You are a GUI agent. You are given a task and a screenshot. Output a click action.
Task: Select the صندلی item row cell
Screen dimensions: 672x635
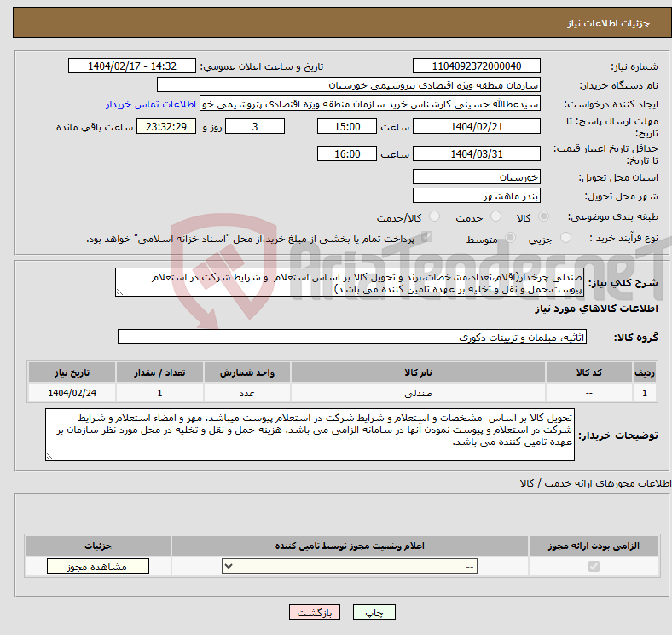pos(418,394)
